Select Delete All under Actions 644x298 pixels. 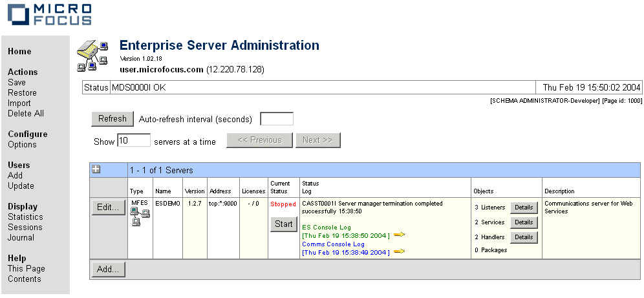[26, 113]
